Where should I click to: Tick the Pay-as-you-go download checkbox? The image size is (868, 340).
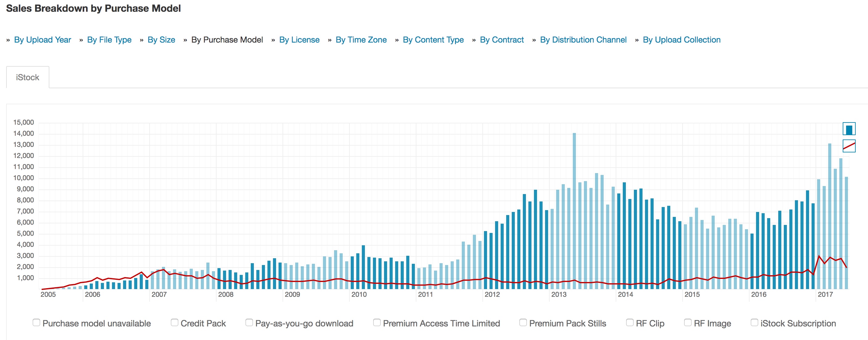click(x=249, y=322)
